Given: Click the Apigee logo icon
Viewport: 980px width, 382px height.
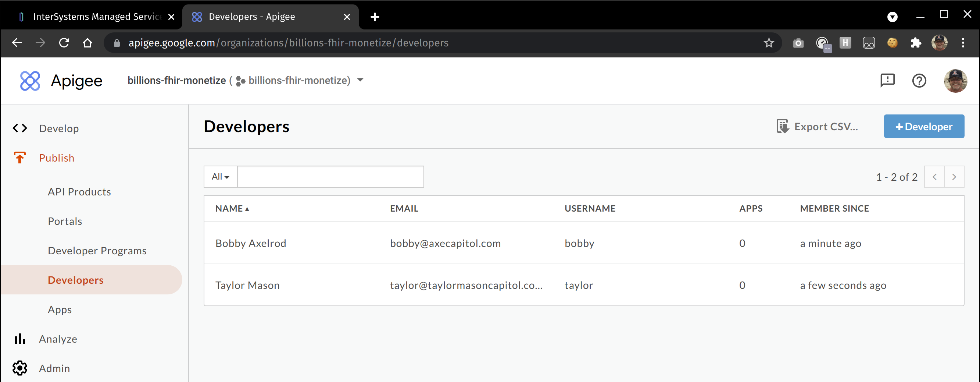Looking at the screenshot, I should click(30, 81).
